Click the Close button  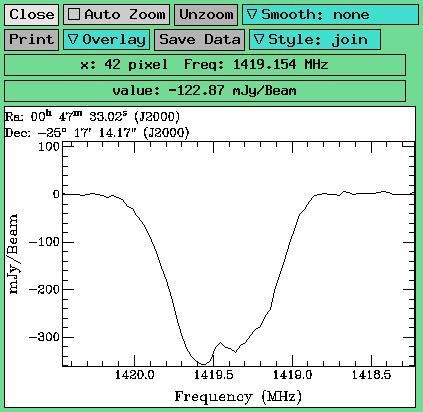[31, 15]
